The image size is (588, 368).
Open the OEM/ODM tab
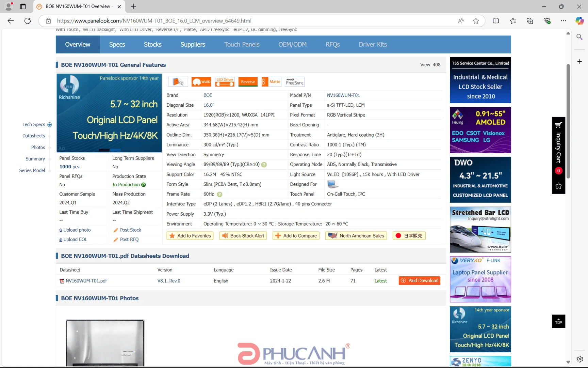(292, 45)
